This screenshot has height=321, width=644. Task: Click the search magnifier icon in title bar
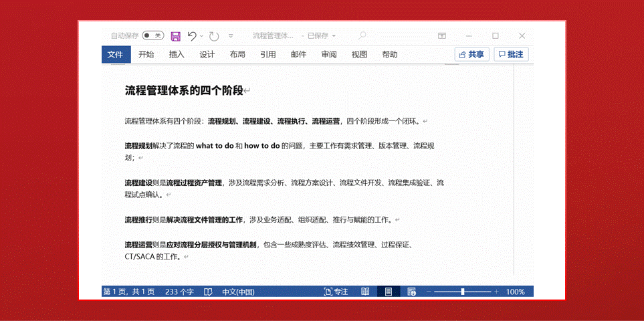tap(362, 35)
